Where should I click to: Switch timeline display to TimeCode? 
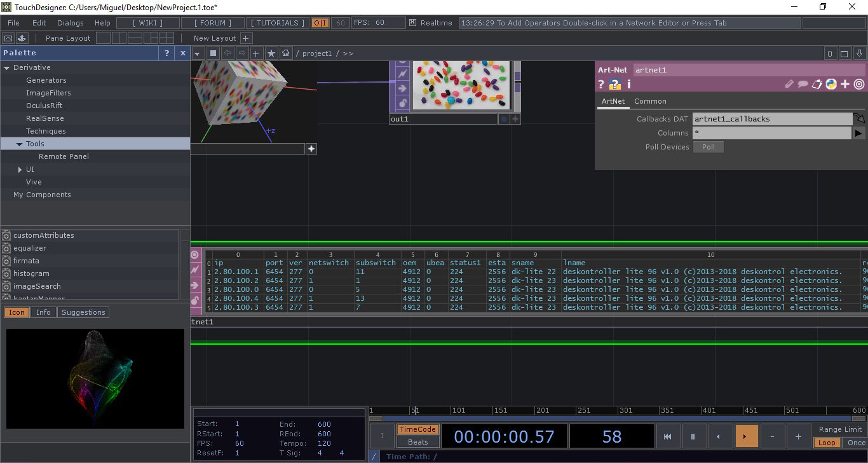coord(417,429)
